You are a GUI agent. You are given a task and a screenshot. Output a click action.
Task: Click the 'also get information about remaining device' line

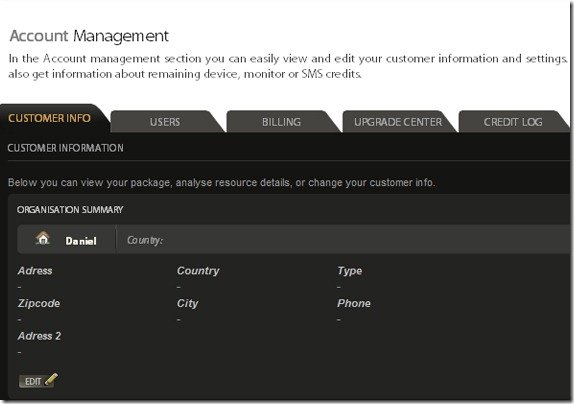point(185,74)
